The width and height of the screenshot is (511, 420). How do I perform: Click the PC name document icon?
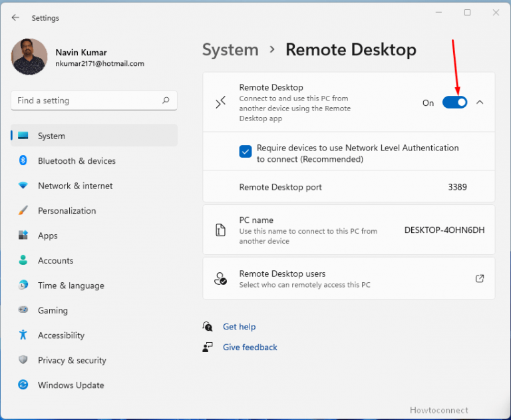tap(221, 230)
